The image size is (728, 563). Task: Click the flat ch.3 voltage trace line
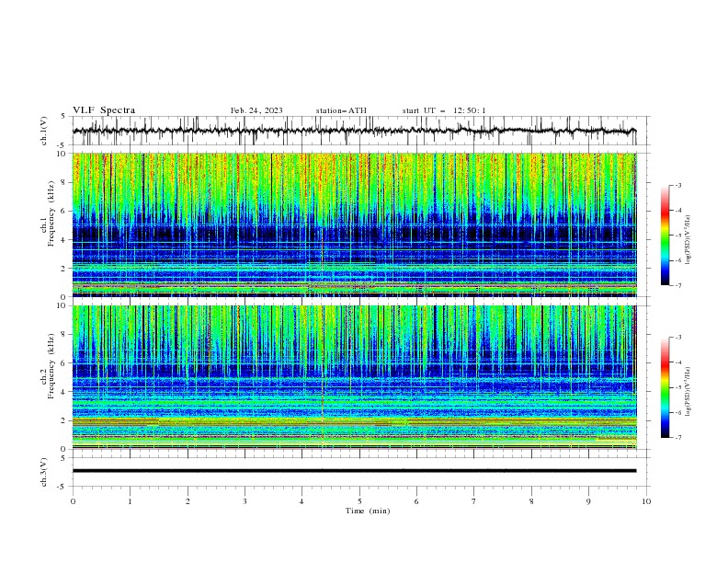click(354, 471)
